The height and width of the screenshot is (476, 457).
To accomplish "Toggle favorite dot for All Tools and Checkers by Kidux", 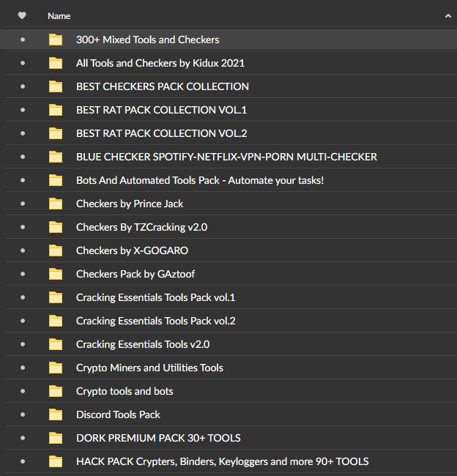I will pos(23,63).
